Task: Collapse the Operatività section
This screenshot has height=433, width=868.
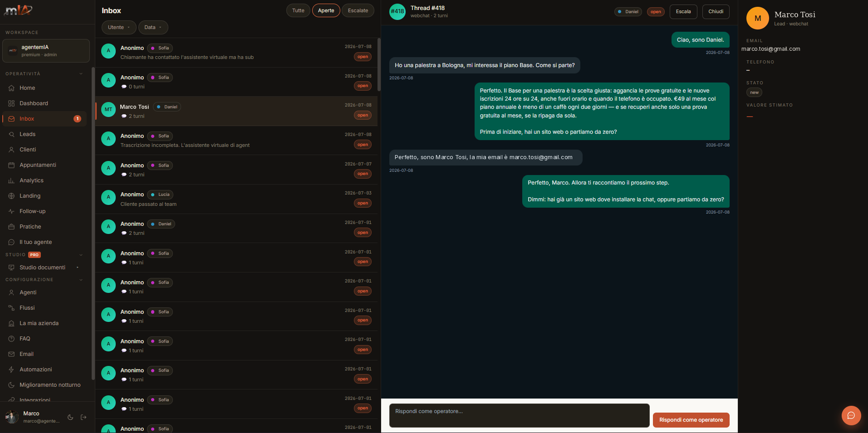Action: point(81,74)
